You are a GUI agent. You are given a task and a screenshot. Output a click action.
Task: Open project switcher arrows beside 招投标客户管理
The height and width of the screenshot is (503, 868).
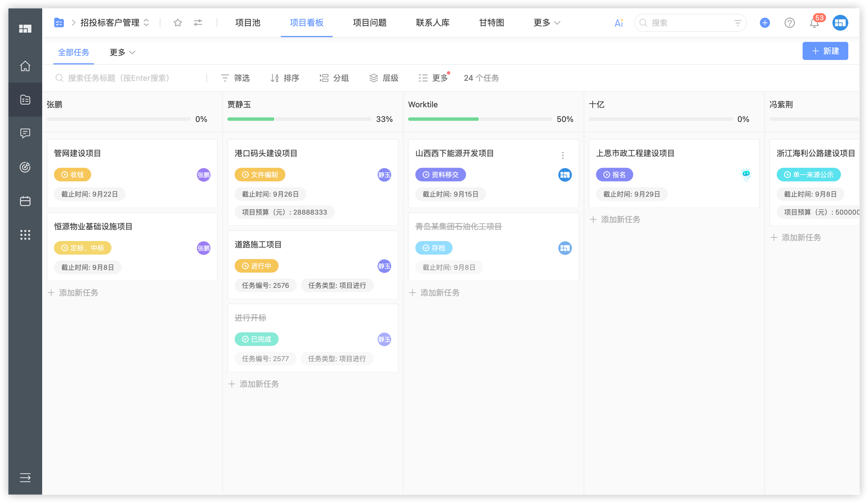click(x=146, y=23)
